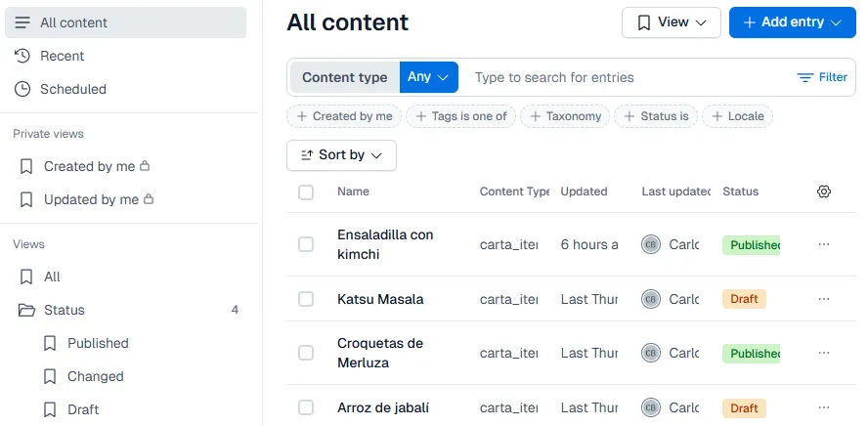This screenshot has height=426, width=868.
Task: Click the bookmark icon beside Changed view
Action: [50, 377]
